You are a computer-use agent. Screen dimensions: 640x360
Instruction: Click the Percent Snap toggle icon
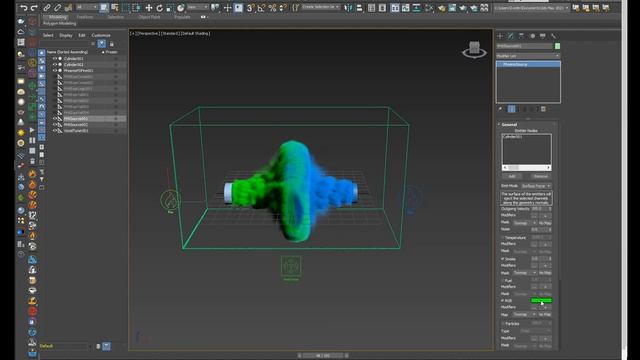(x=272, y=7)
